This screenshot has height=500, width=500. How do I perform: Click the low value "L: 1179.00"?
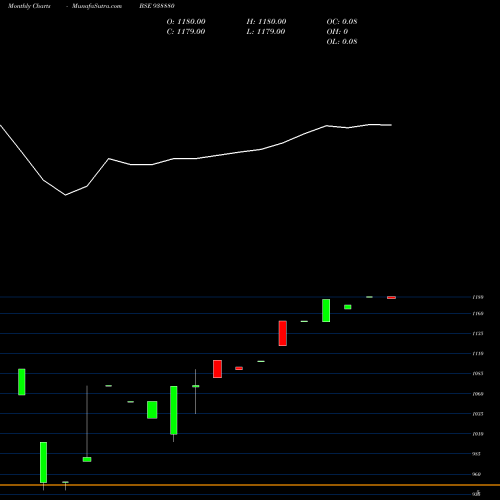(x=266, y=32)
